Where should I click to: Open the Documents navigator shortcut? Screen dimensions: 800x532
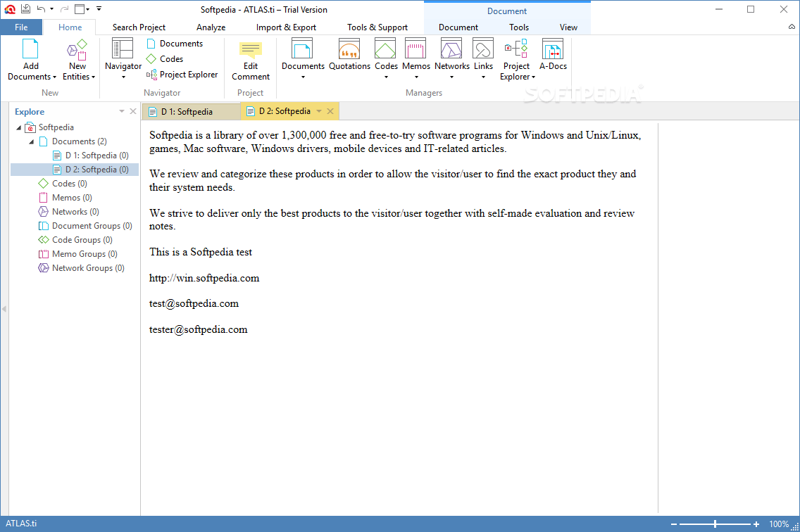[175, 44]
